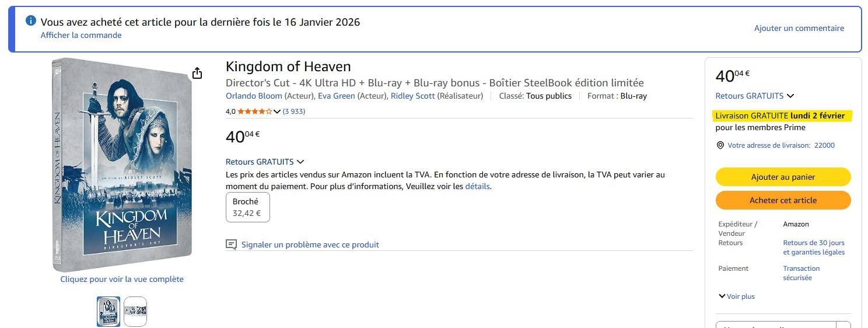Expand the Voir plus details section
The image size is (868, 328).
coord(737,296)
